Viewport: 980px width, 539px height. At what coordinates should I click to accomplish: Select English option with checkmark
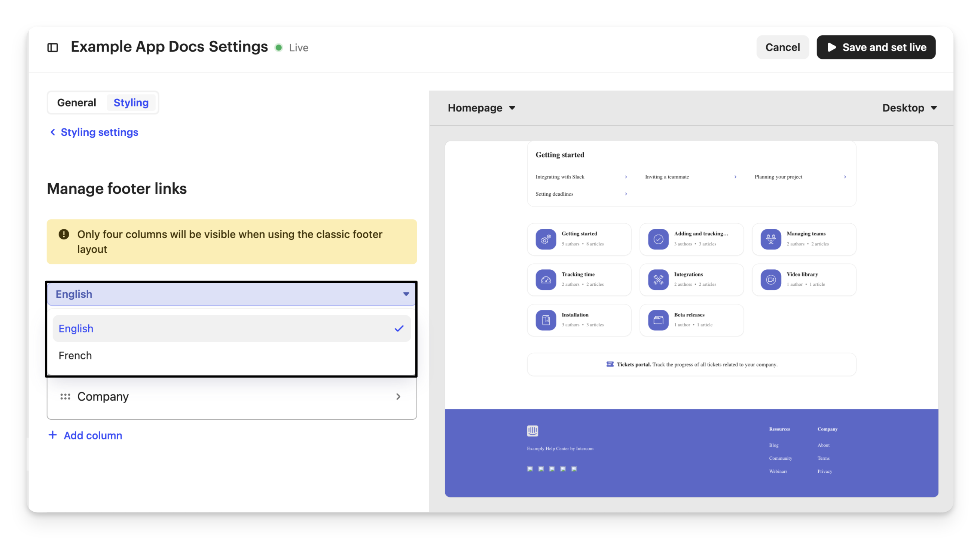pyautogui.click(x=231, y=328)
